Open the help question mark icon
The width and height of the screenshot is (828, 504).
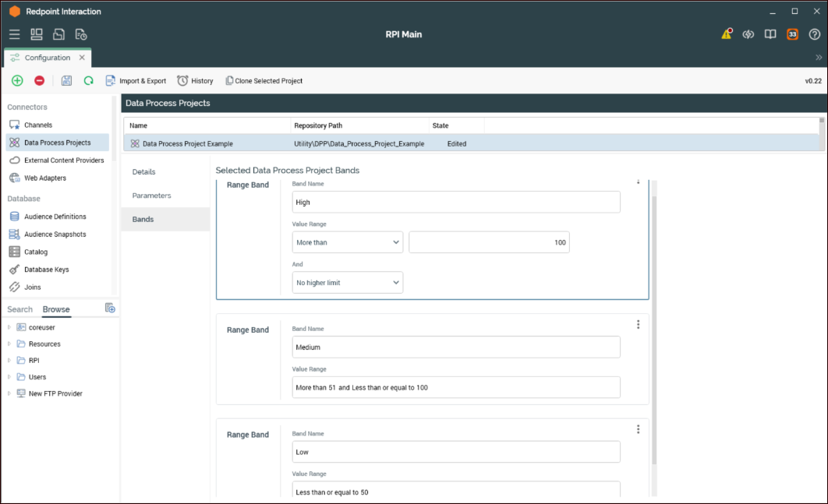coord(814,34)
